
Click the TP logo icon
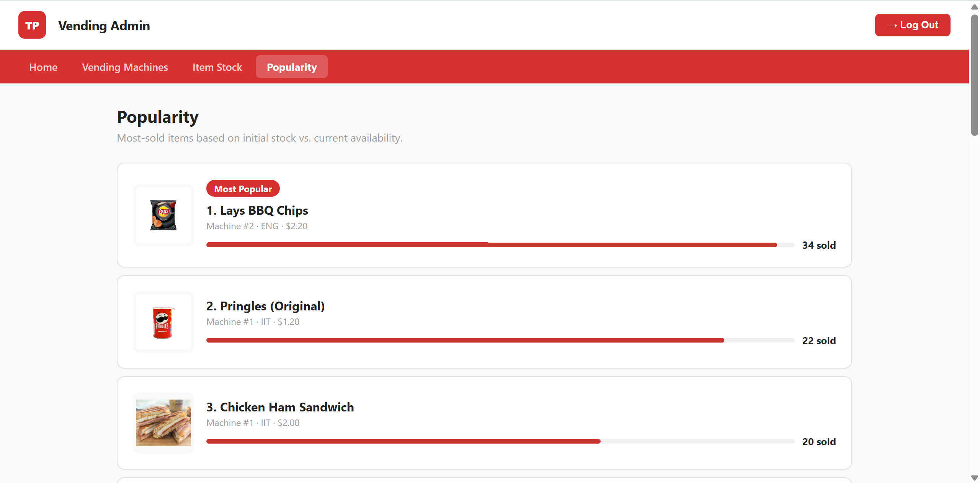[x=32, y=25]
